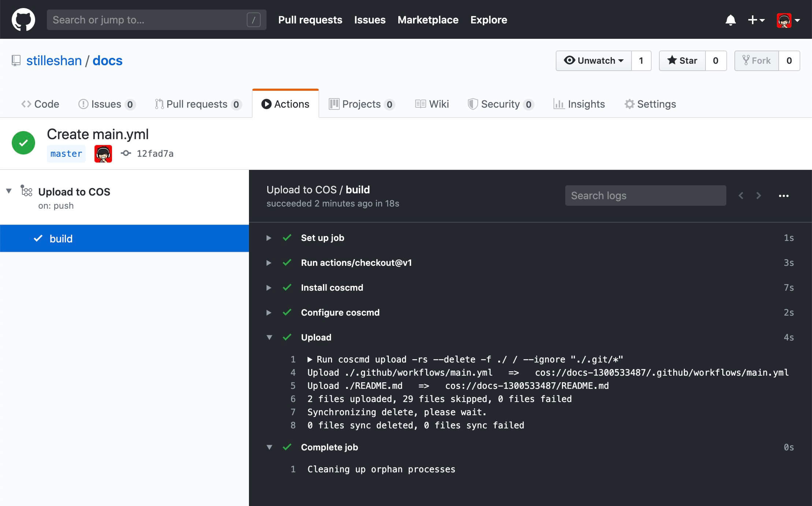Open the Projects tab
The height and width of the screenshot is (506, 812).
[x=362, y=104]
